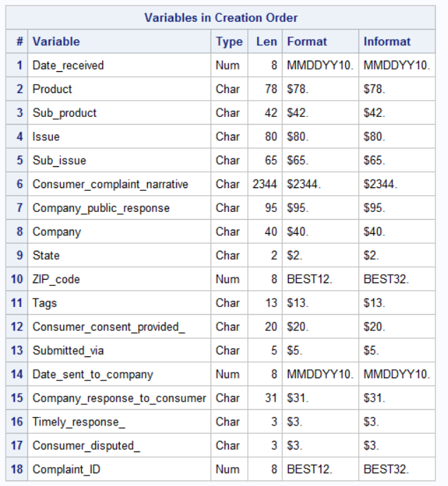Viewport: 448px width, 486px height.
Task: Click the Company_response_to_consumer variable cell
Action: point(119,398)
